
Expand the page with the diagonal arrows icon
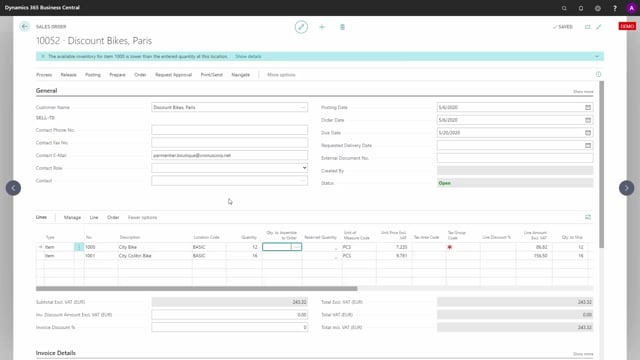[x=599, y=27]
